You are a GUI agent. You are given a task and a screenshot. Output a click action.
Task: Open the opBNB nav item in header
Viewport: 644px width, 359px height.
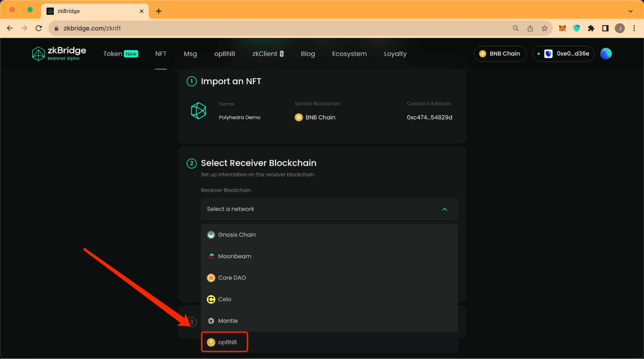pyautogui.click(x=225, y=54)
